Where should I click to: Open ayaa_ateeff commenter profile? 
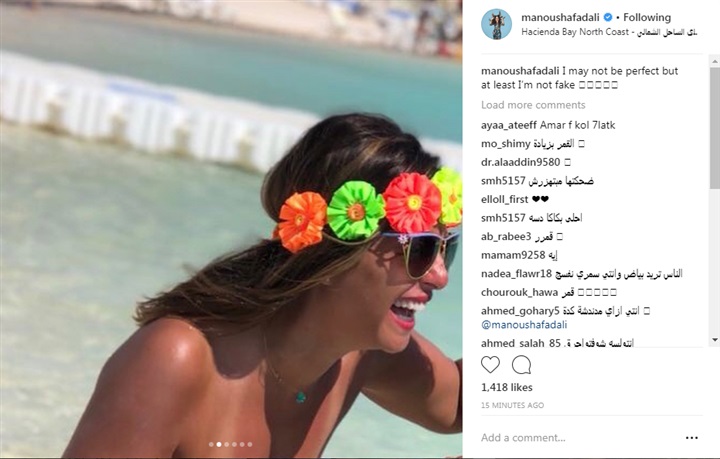coord(509,125)
